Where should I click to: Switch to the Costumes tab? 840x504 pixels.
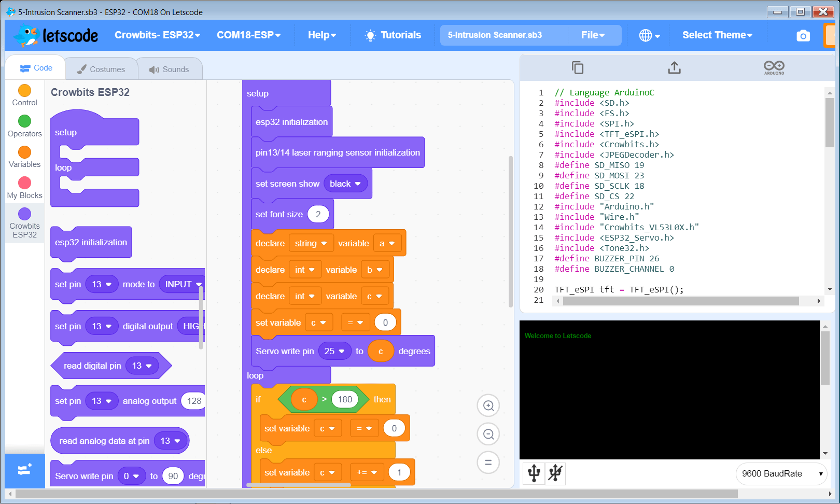[x=101, y=69]
